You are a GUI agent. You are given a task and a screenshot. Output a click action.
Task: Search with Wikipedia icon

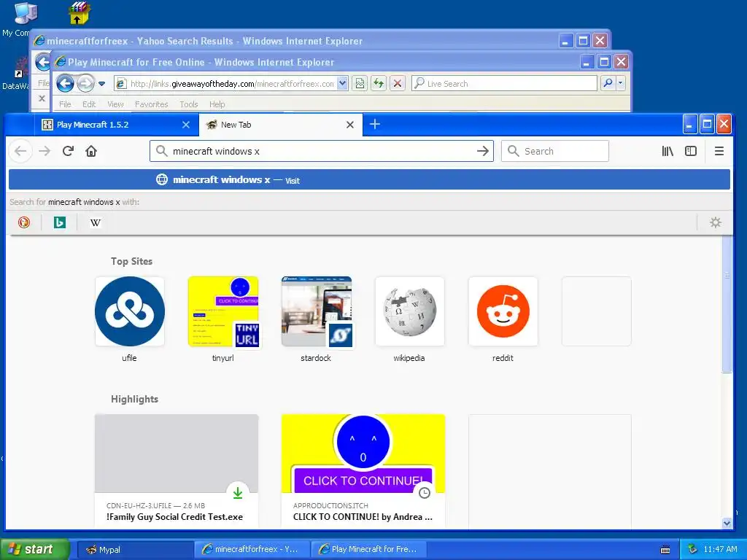tap(96, 222)
